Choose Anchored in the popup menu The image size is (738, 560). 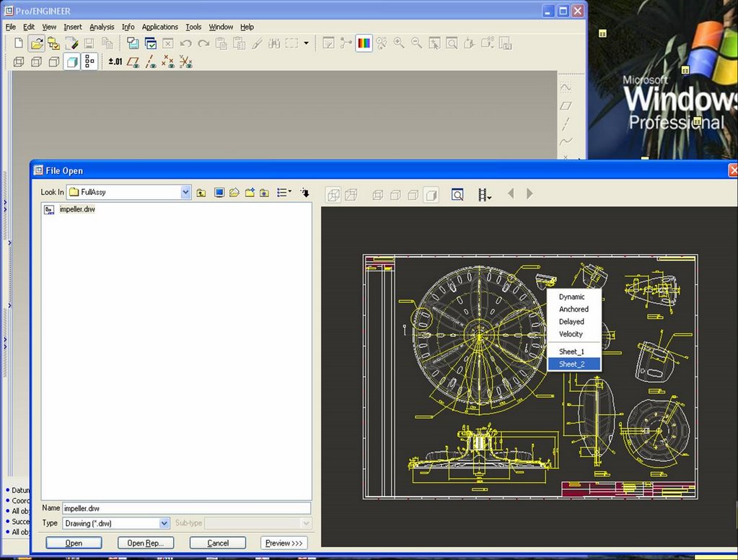pyautogui.click(x=574, y=309)
